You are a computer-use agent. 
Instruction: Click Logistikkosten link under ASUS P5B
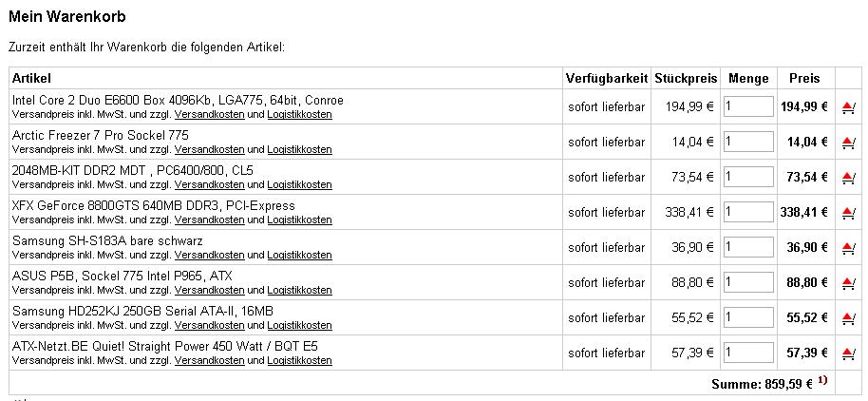click(299, 290)
